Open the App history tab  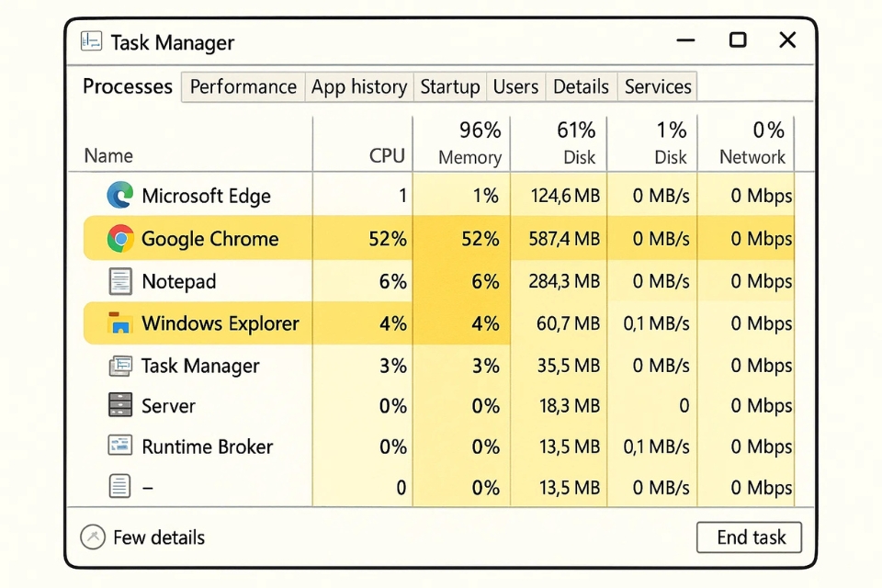(x=358, y=87)
